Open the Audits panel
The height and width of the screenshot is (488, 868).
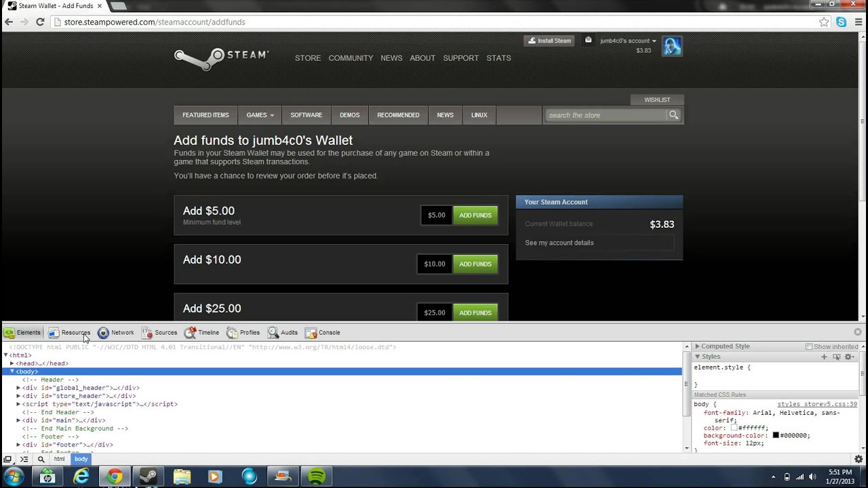(283, 333)
